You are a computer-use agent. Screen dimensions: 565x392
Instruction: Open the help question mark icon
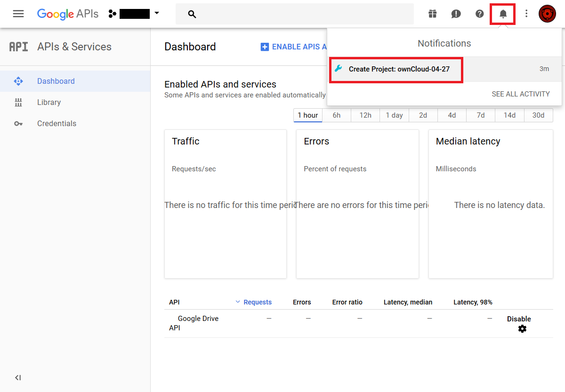point(479,14)
